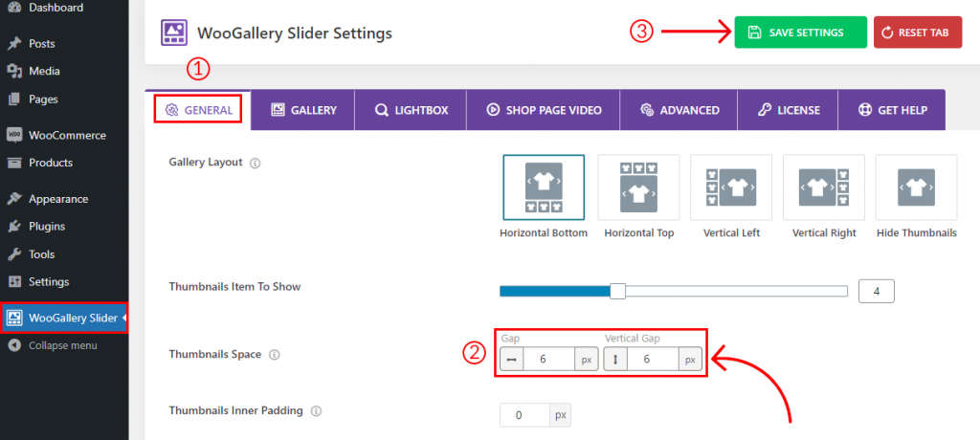This screenshot has height=440, width=980.
Task: Click the Pages label in the sidebar
Action: point(43,99)
